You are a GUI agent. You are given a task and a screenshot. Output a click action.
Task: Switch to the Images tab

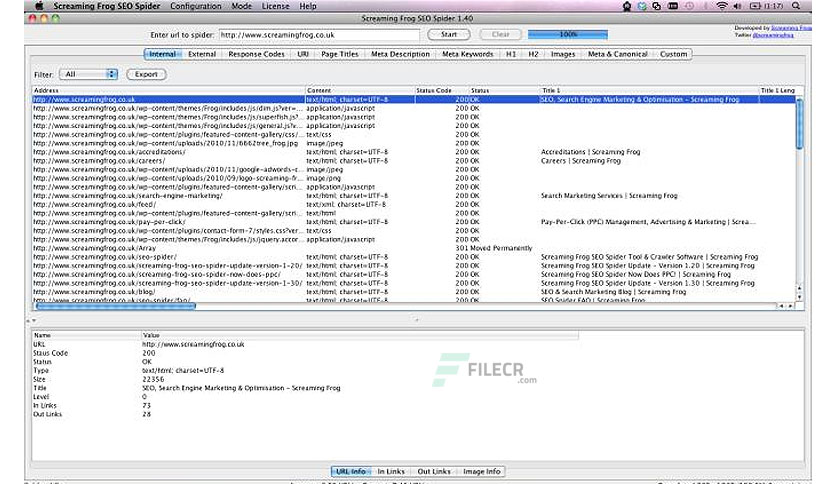563,54
